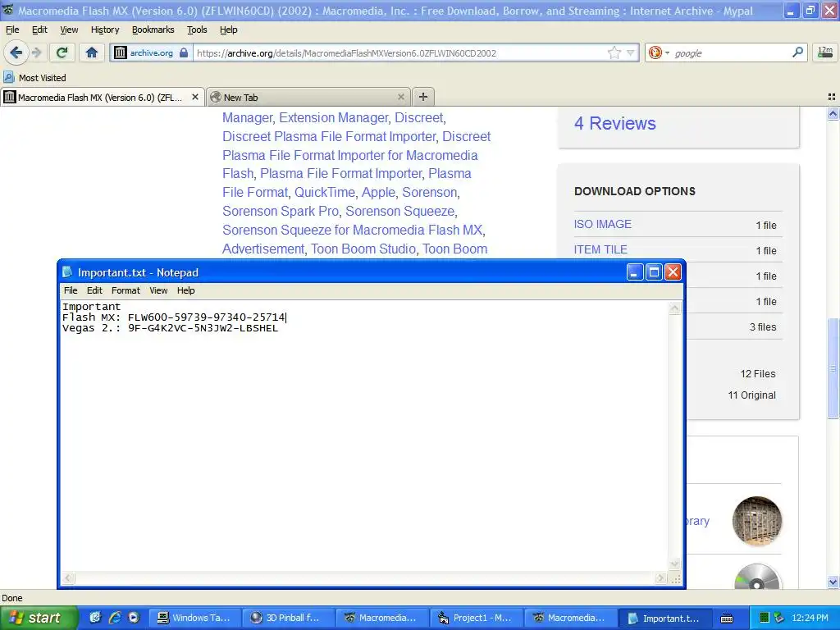Click the green Task Manager tray icon
Screen dimensions: 840x630
[x=765, y=618]
